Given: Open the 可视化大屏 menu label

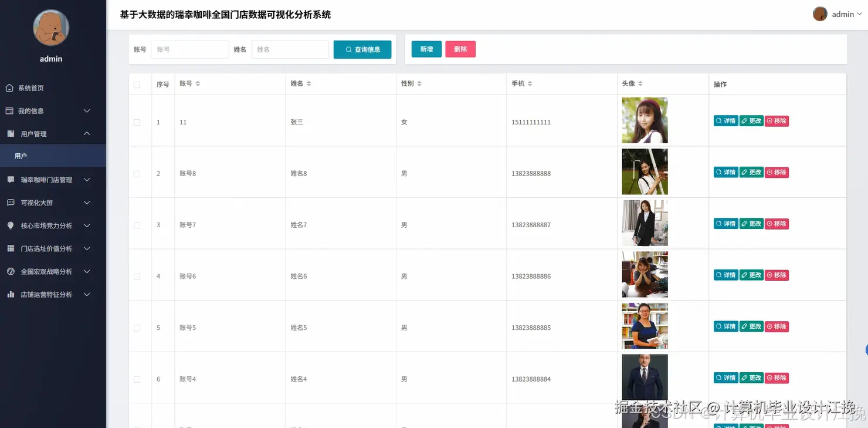Looking at the screenshot, I should [x=37, y=203].
